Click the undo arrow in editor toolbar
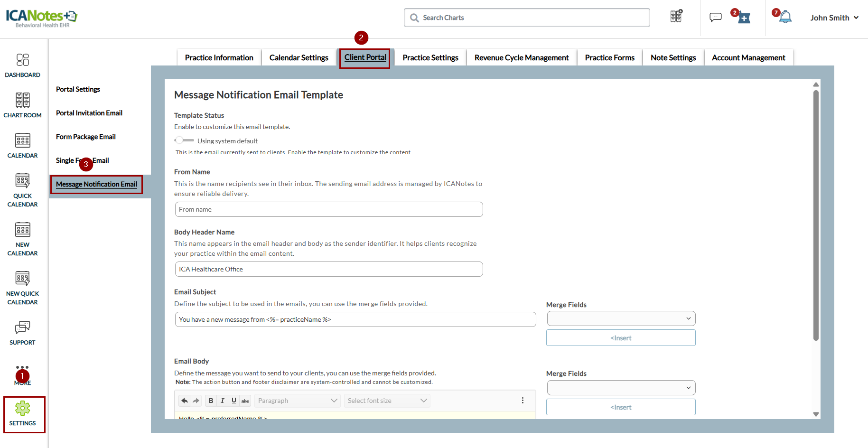Screen dimensions: 868x448 (185, 401)
